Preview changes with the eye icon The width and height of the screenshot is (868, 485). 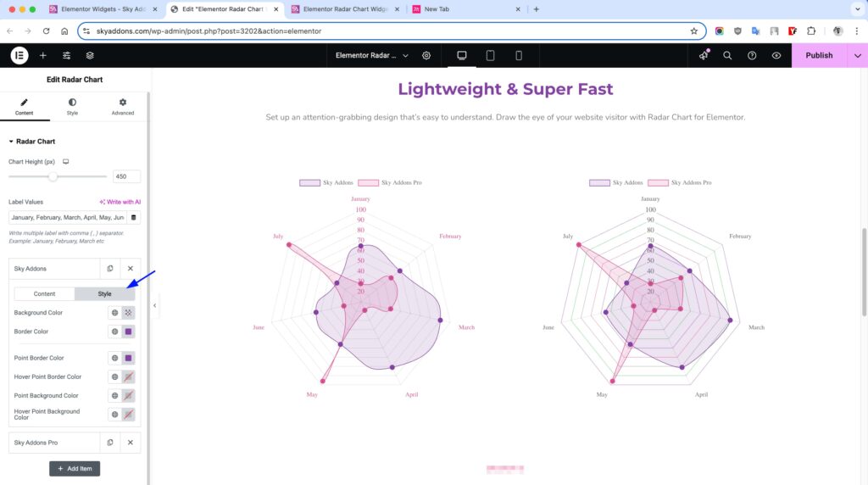click(776, 55)
